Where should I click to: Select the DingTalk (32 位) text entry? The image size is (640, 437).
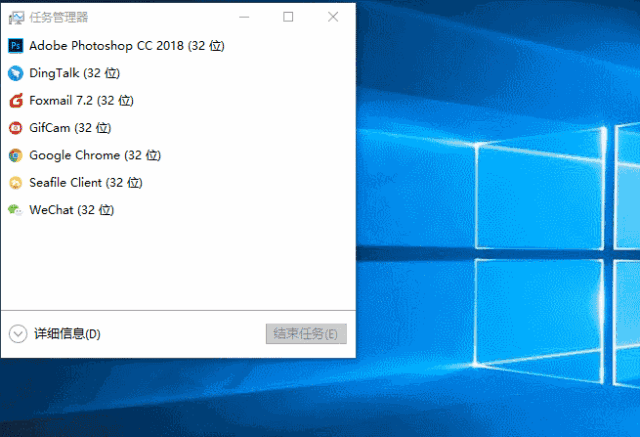pos(74,73)
